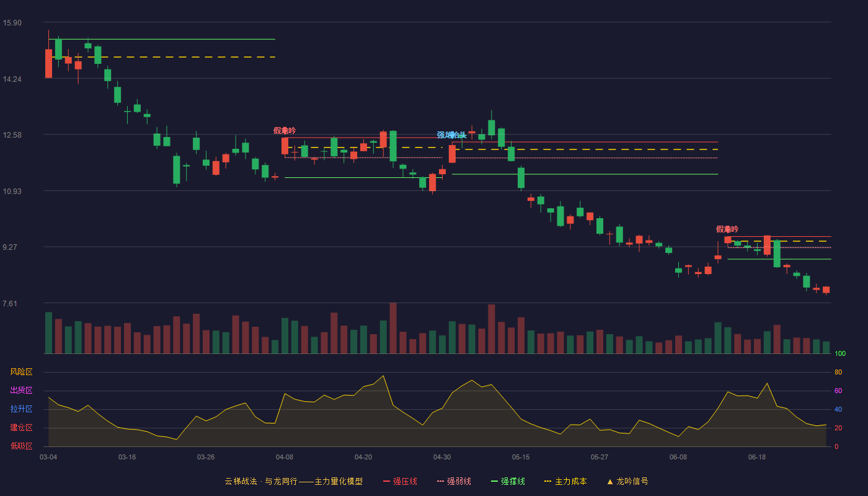Click the 出货区 zone label
This screenshot has height=496, width=868.
(21, 391)
